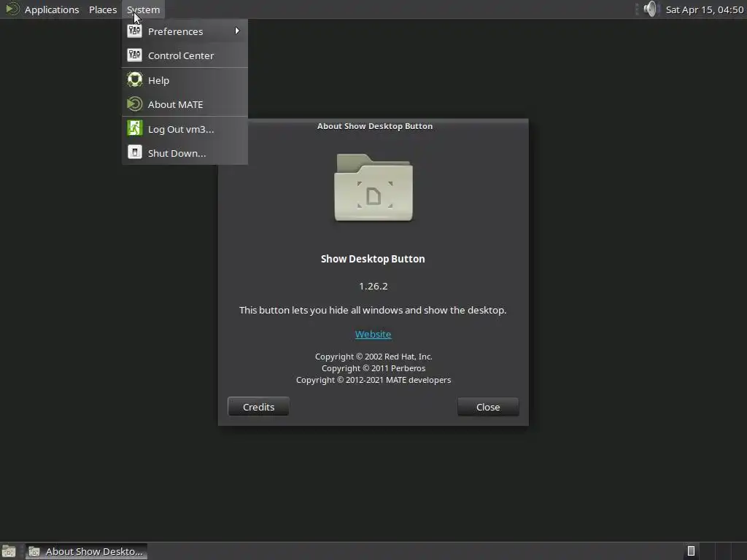
Task: Open the Website link in About dialog
Action: (373, 334)
